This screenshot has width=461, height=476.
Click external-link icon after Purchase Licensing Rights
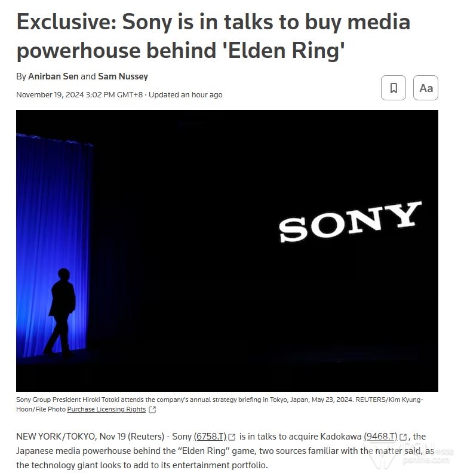(152, 410)
